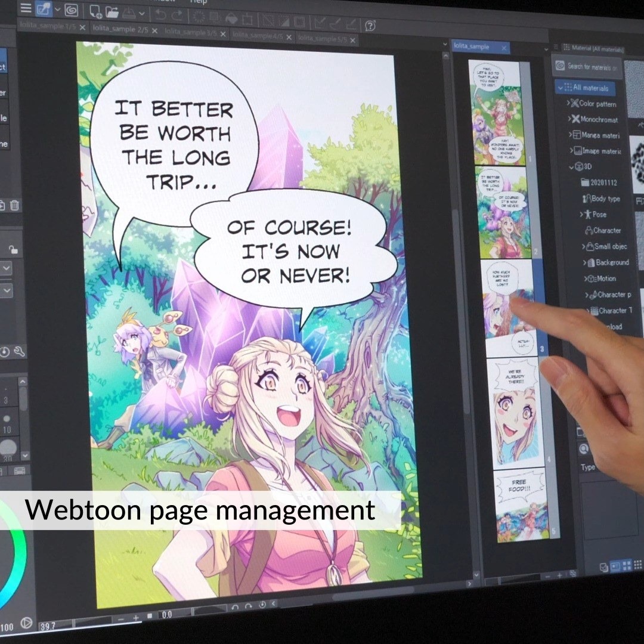Expand the Monochromatic pattern folder
The image size is (644, 644).
coord(569,118)
